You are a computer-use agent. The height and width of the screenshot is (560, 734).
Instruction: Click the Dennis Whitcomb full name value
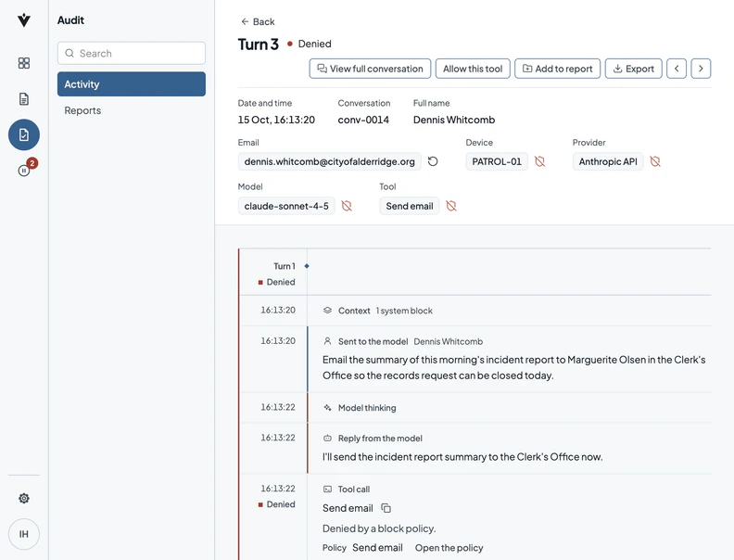coord(454,120)
